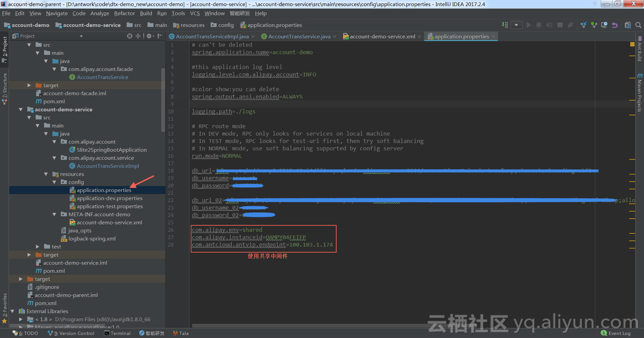Open the Terminal tool window
This screenshot has width=644, height=338.
[117, 333]
